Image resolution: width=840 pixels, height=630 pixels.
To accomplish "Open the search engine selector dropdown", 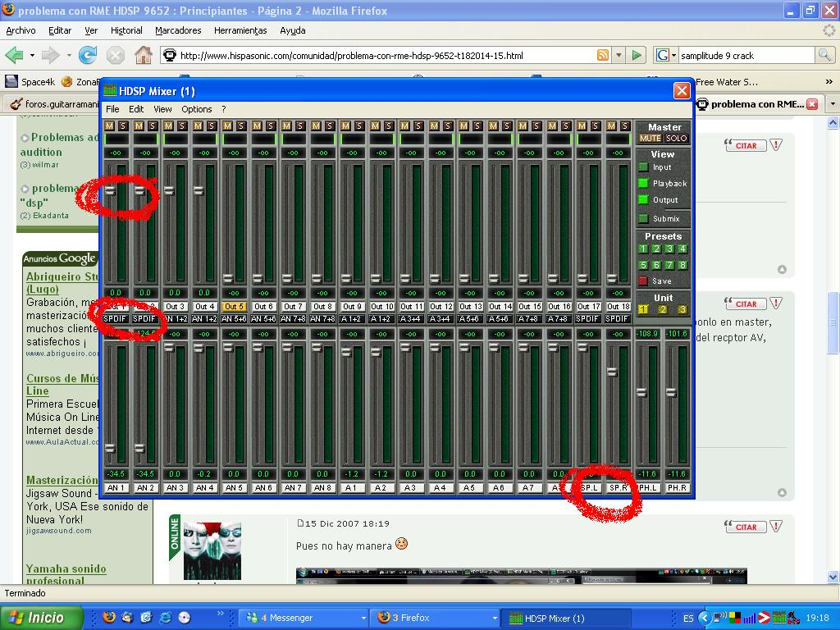I will click(673, 55).
